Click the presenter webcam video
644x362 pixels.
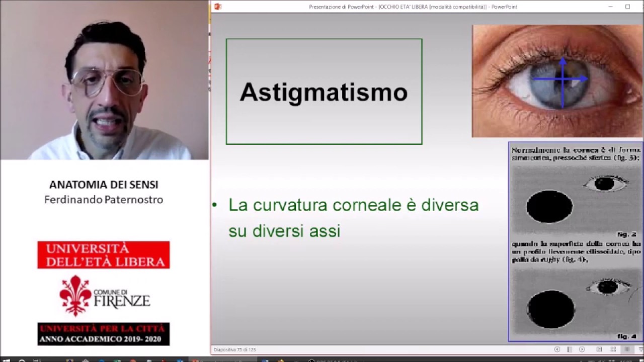[x=105, y=80]
